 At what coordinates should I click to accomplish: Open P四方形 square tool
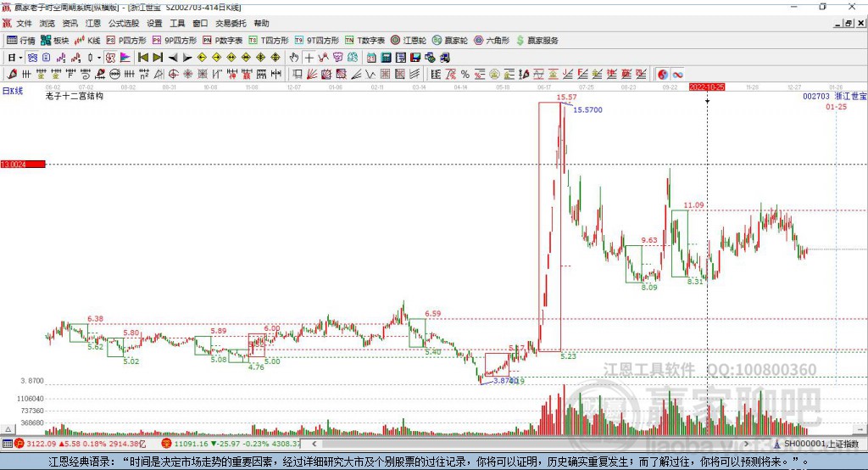pyautogui.click(x=126, y=41)
